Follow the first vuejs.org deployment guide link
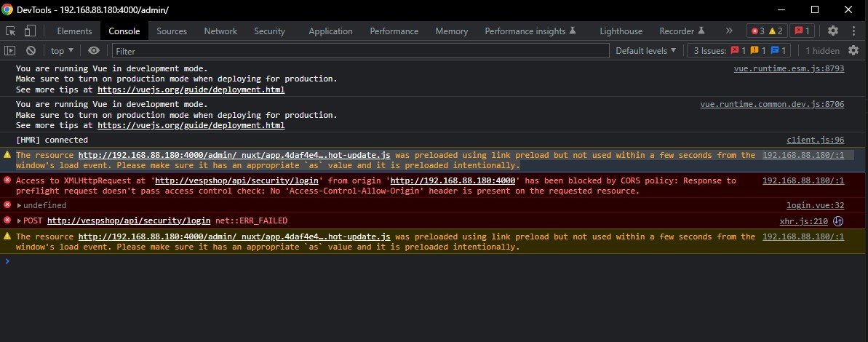This screenshot has height=342, width=868. (x=191, y=90)
